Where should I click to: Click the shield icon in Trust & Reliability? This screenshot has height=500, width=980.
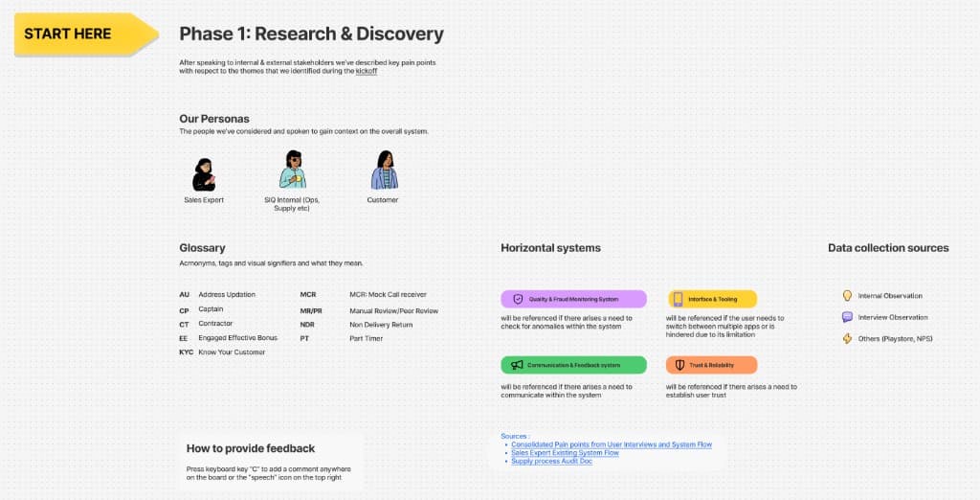[x=680, y=365]
